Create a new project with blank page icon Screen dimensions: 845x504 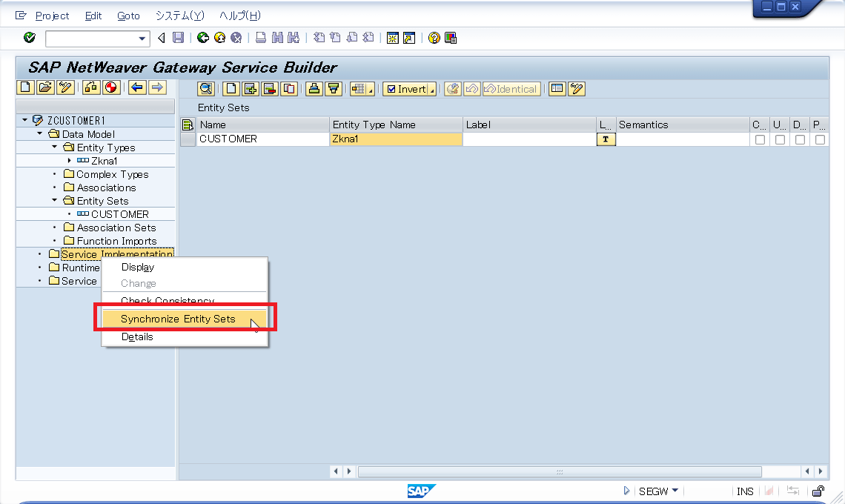click(x=25, y=87)
